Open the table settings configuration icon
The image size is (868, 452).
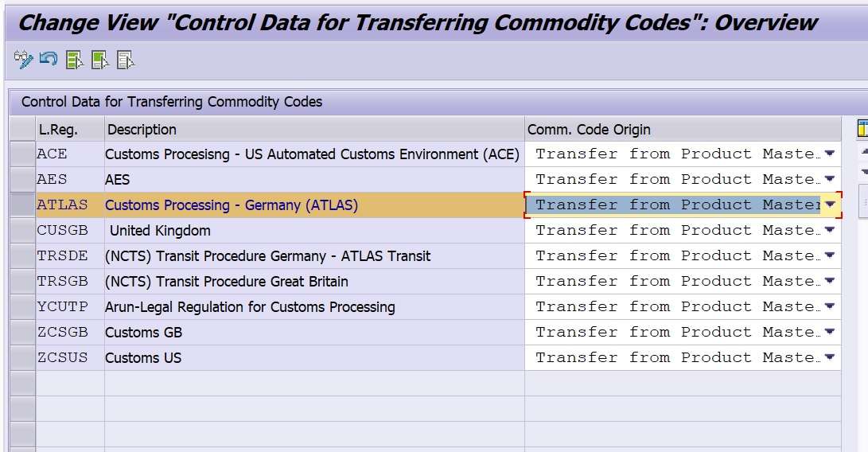tap(862, 129)
